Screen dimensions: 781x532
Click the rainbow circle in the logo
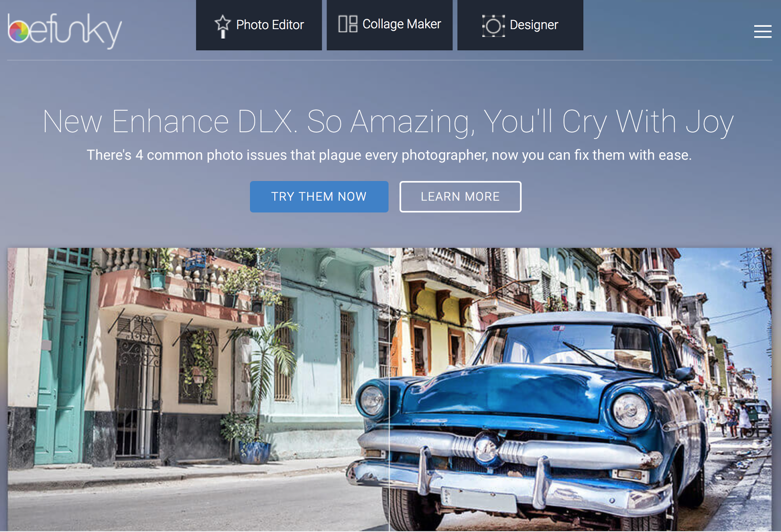tap(19, 32)
